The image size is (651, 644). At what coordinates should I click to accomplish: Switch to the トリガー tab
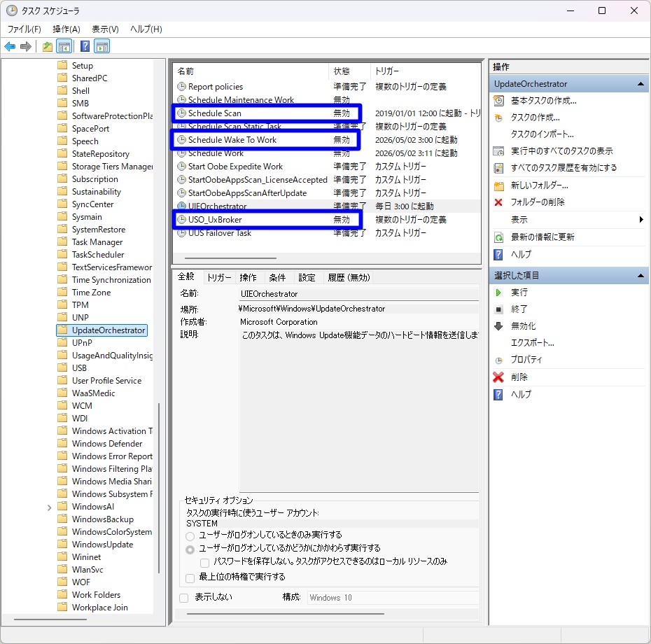[x=219, y=278]
